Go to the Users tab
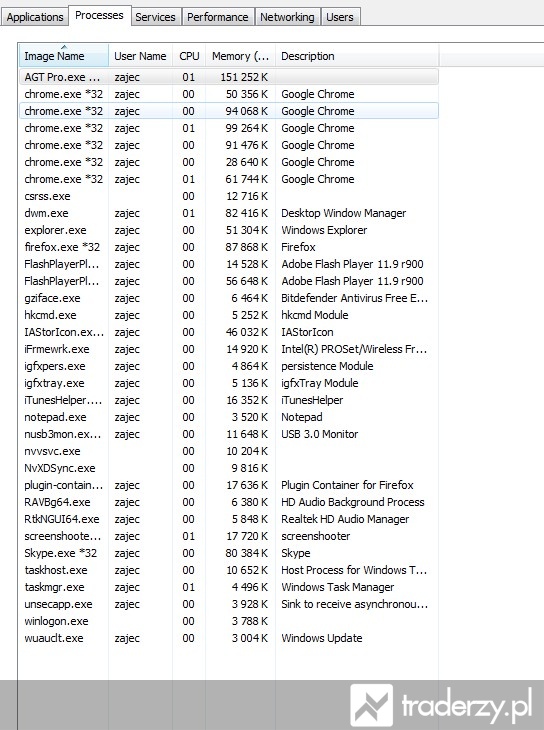This screenshot has width=544, height=730. pos(340,17)
